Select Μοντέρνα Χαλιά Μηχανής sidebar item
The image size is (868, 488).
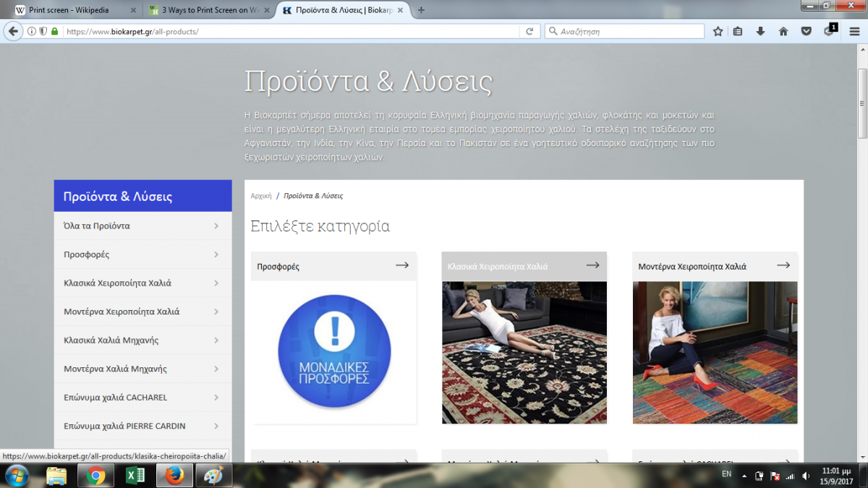[142, 369]
